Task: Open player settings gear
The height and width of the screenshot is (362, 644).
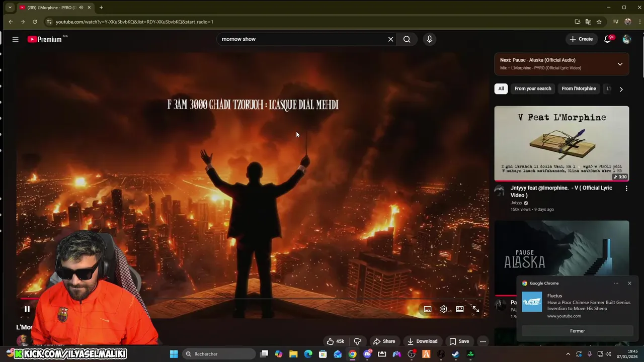Action: click(444, 309)
